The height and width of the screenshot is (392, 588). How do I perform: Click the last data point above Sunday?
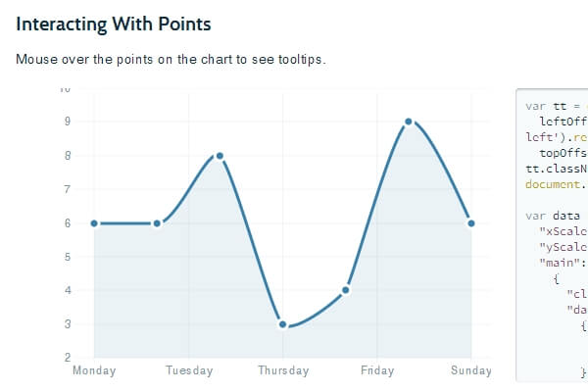pos(471,223)
